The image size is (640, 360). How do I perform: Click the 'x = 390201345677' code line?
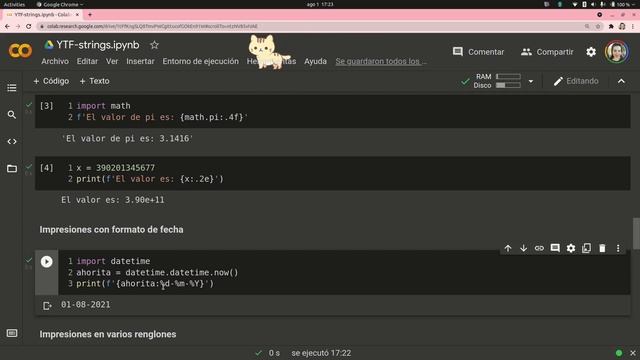(x=116, y=168)
